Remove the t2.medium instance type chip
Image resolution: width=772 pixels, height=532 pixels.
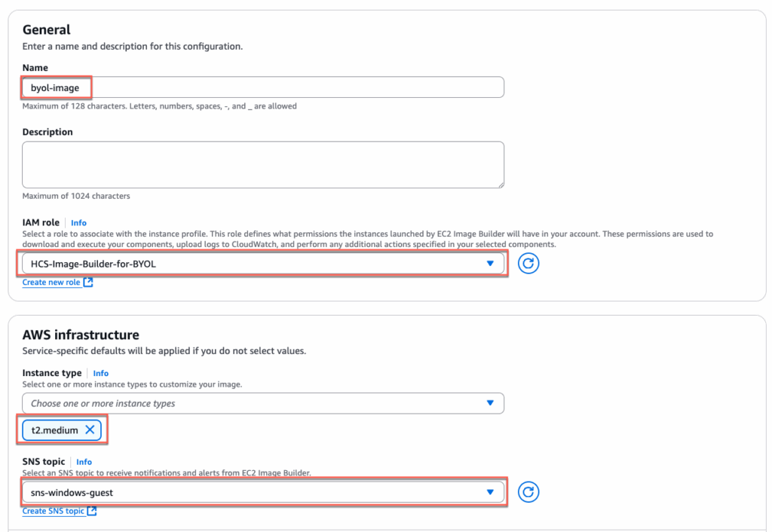point(90,430)
